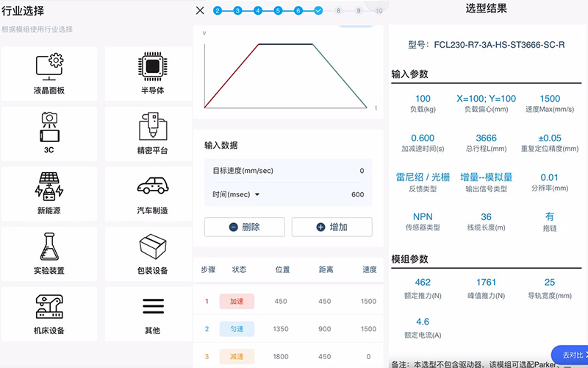
Task: Select the 匀速 status tag in row 2
Action: coord(237,329)
